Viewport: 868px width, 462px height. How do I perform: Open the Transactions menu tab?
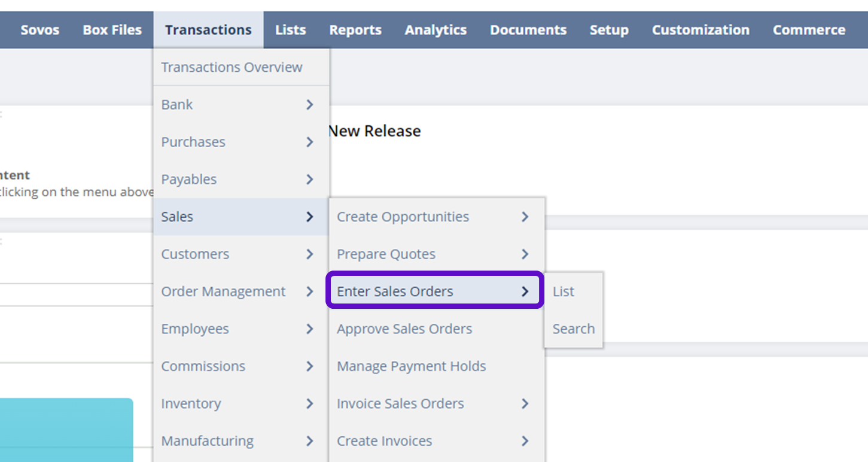208,30
